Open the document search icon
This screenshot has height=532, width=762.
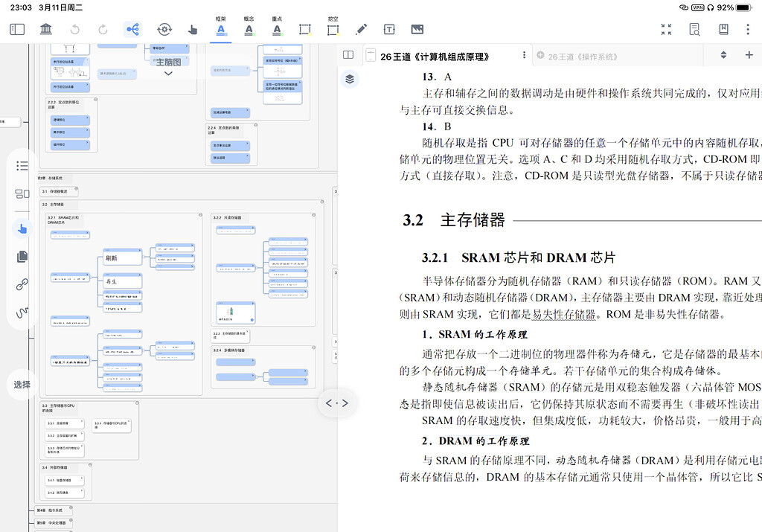[694, 28]
